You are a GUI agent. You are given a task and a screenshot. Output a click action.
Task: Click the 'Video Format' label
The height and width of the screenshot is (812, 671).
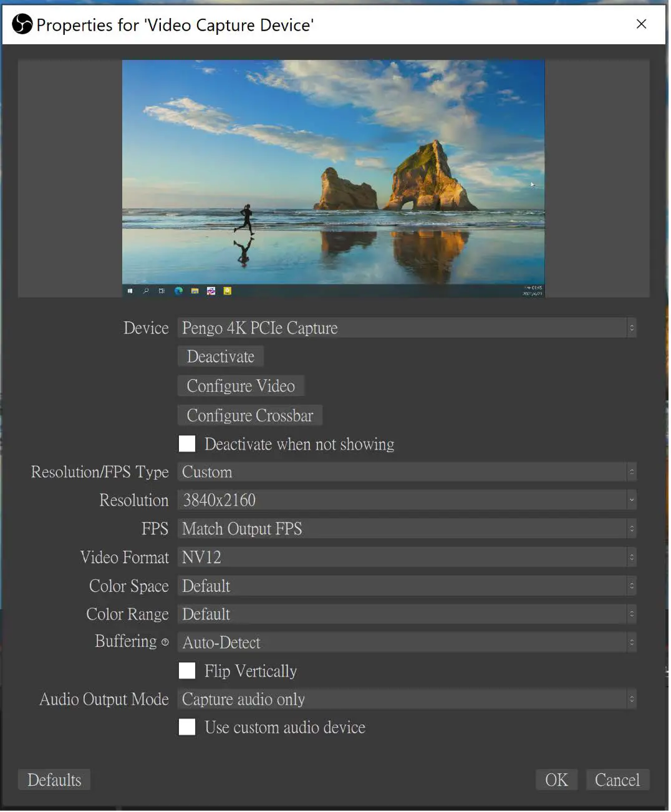pyautogui.click(x=125, y=558)
